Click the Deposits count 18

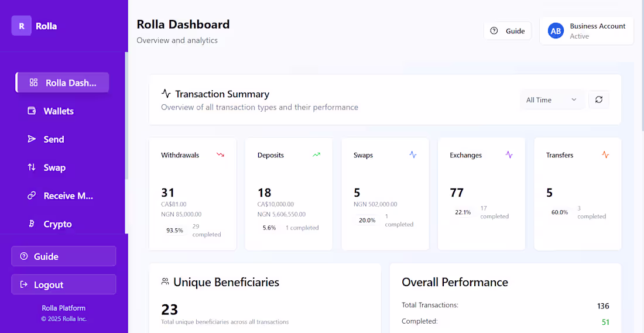click(264, 193)
